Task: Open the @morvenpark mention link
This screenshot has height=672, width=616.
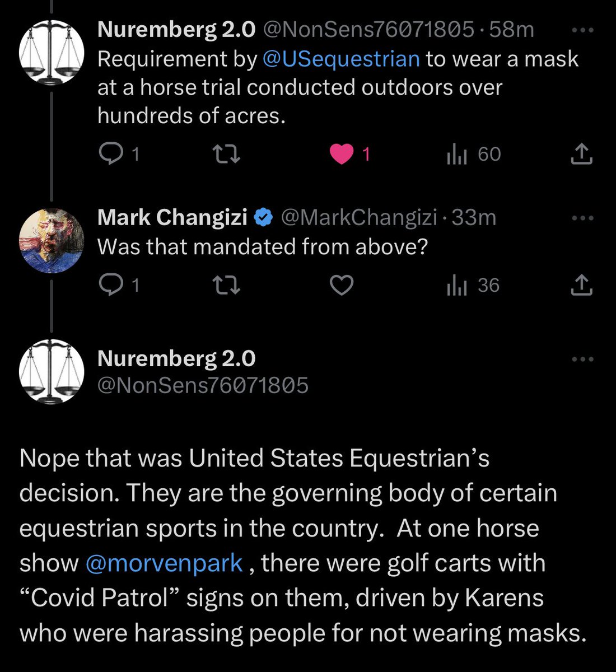Action: tap(164, 563)
